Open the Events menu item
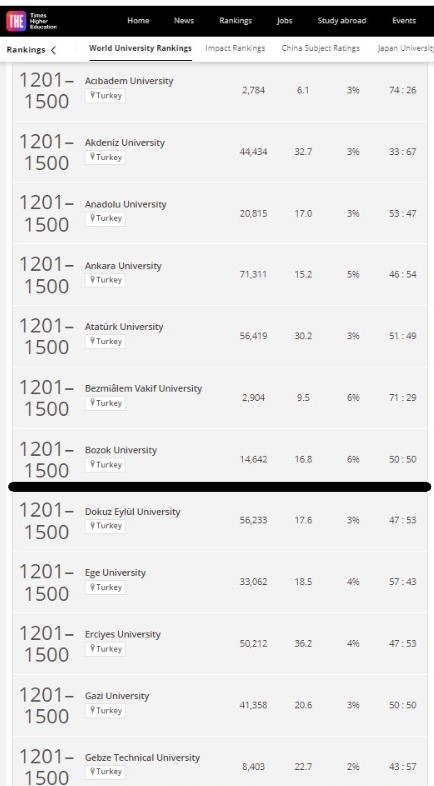Screen dimensions: 434x786 (x=404, y=21)
